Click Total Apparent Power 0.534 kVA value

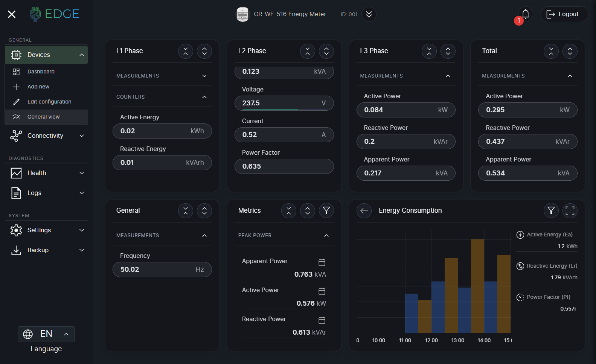(528, 173)
